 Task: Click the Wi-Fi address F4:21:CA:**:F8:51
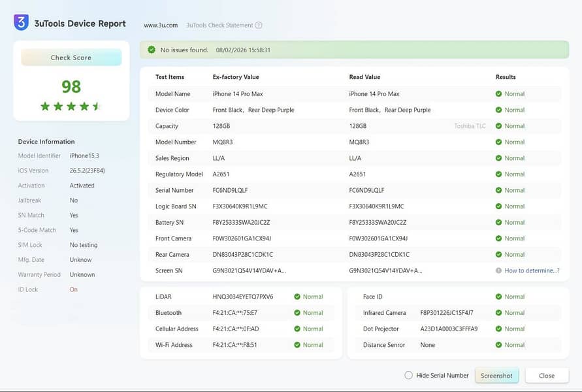pyautogui.click(x=234, y=345)
